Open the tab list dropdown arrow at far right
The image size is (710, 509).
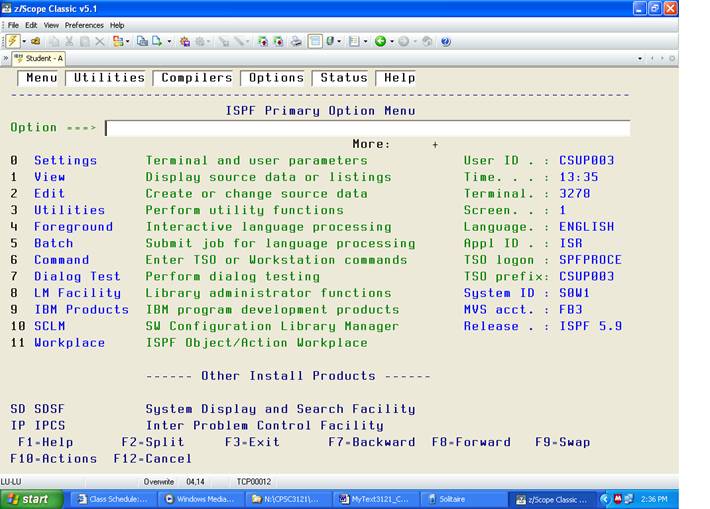coord(640,58)
